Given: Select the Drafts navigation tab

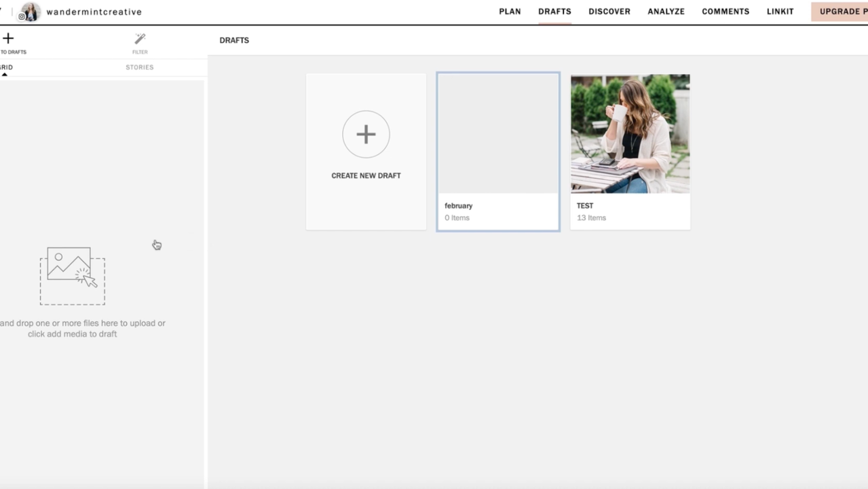Looking at the screenshot, I should pyautogui.click(x=554, y=12).
